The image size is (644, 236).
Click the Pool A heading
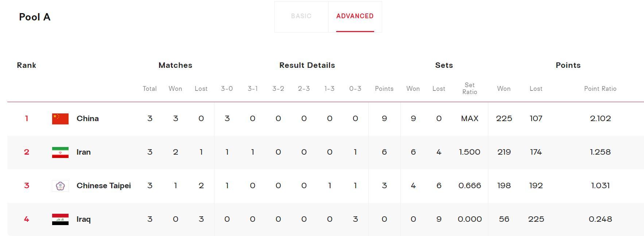coord(35,17)
